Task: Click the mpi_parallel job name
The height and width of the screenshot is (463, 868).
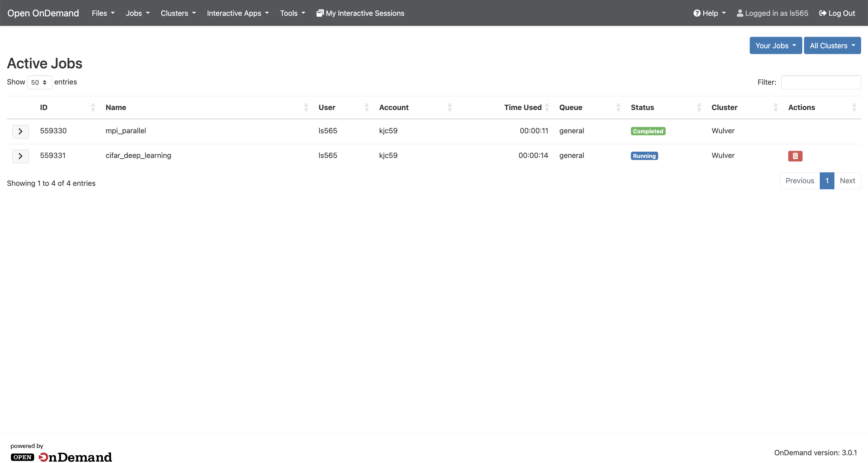Action: 126,131
